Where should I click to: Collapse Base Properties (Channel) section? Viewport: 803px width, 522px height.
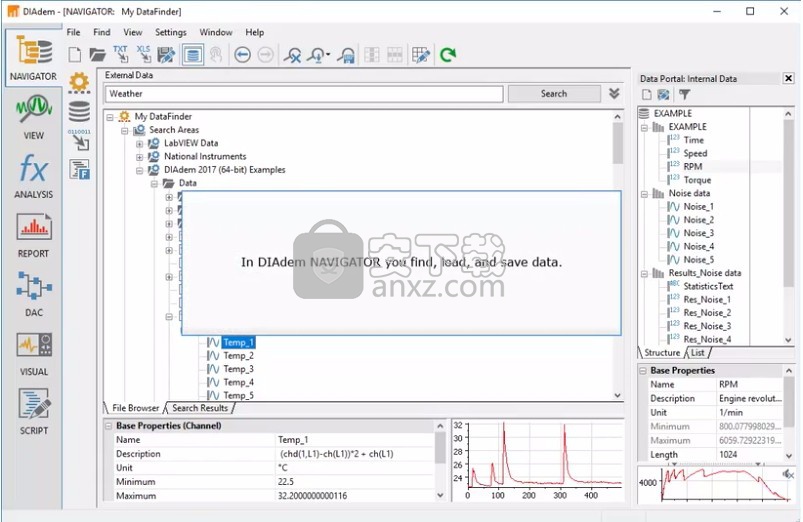point(109,426)
